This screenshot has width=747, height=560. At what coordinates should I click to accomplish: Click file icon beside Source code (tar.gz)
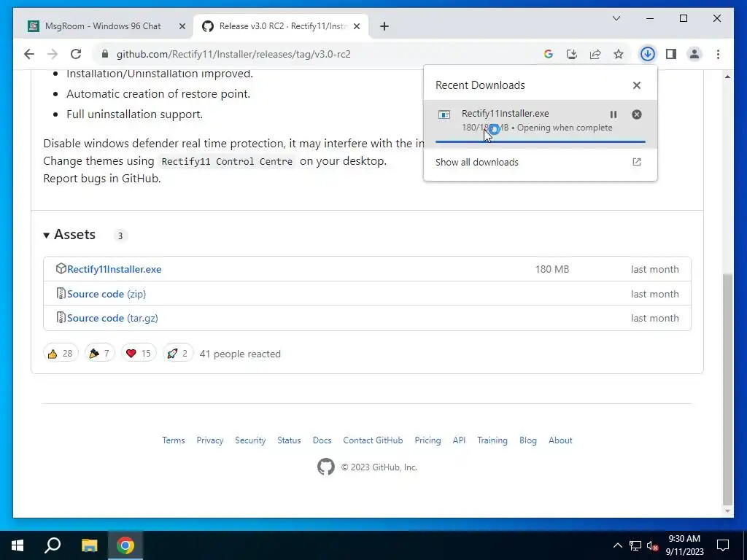(61, 318)
